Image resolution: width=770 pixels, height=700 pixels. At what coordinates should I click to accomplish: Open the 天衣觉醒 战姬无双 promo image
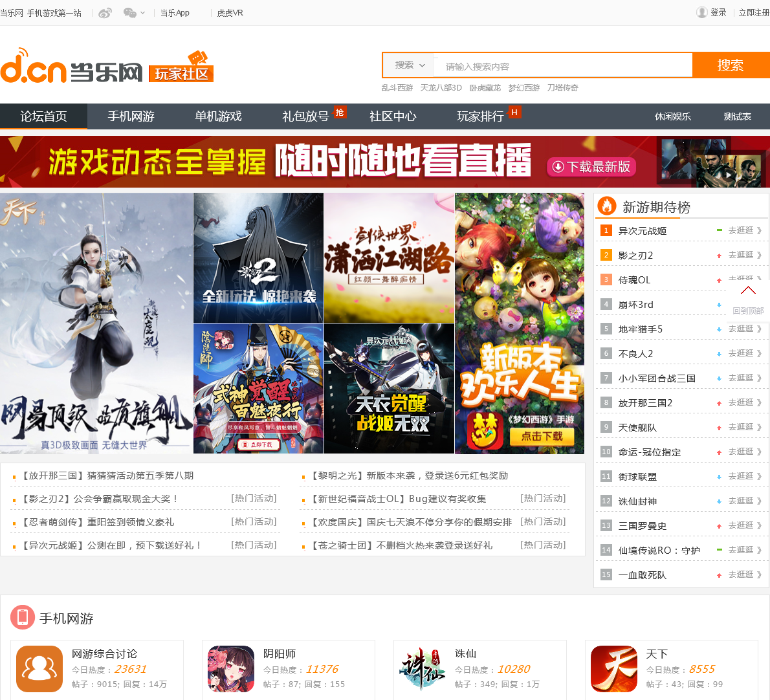pos(389,388)
